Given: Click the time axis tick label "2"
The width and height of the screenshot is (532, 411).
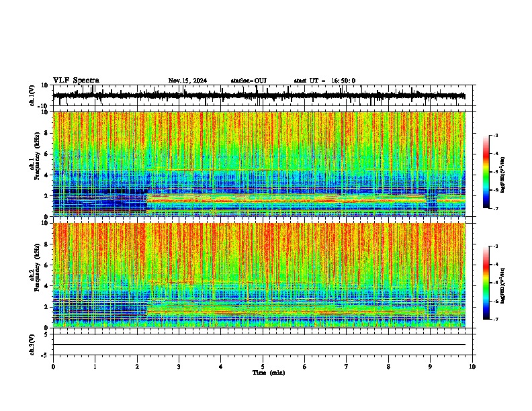Looking at the screenshot, I should (x=137, y=367).
